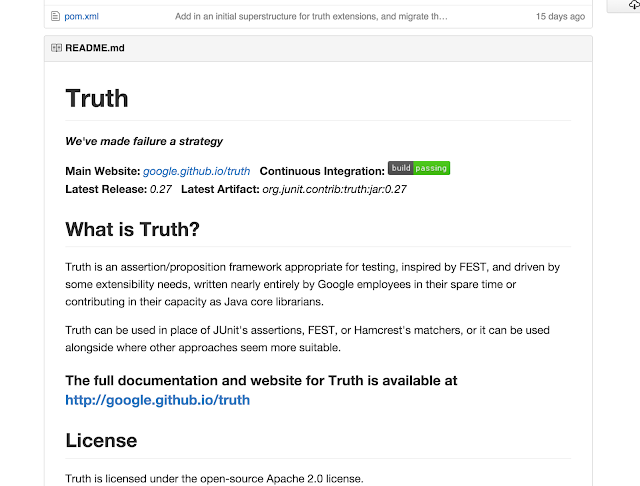
Task: Open the pom.xml file link
Action: [81, 16]
